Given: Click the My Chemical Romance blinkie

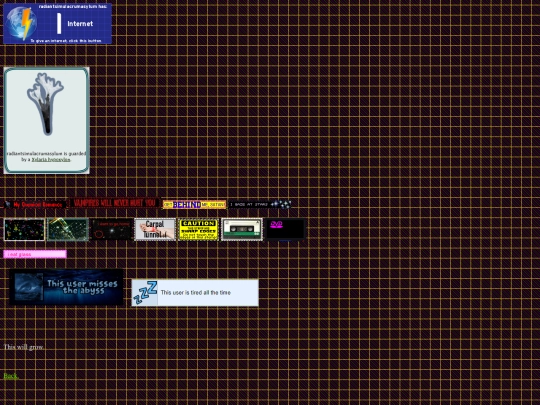Looking at the screenshot, I should (35, 205).
